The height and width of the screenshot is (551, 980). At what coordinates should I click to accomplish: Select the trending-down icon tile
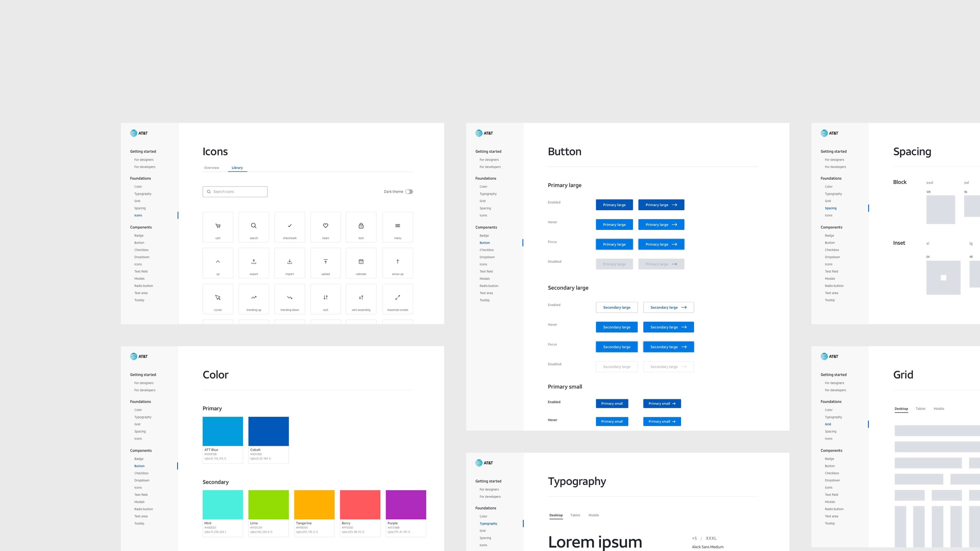coord(289,299)
